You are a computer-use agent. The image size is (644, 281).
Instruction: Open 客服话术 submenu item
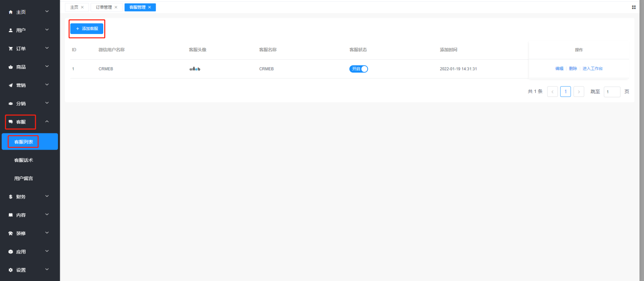[x=24, y=160]
